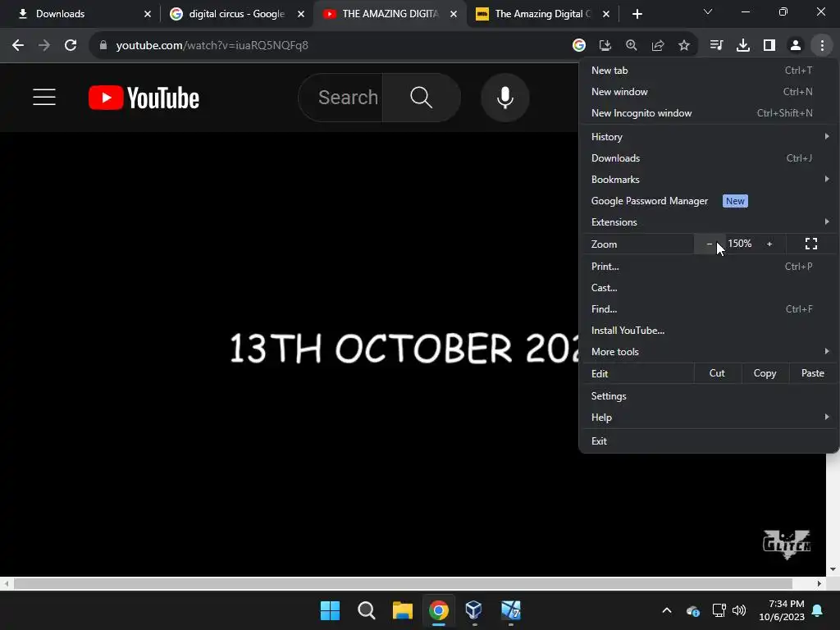Go to YouTube home via logo

click(144, 98)
